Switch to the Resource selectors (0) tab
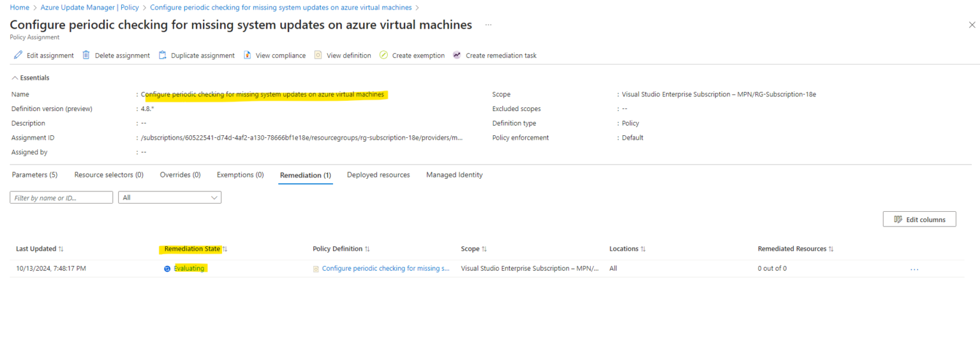Image resolution: width=980 pixels, height=344 pixels. (108, 175)
